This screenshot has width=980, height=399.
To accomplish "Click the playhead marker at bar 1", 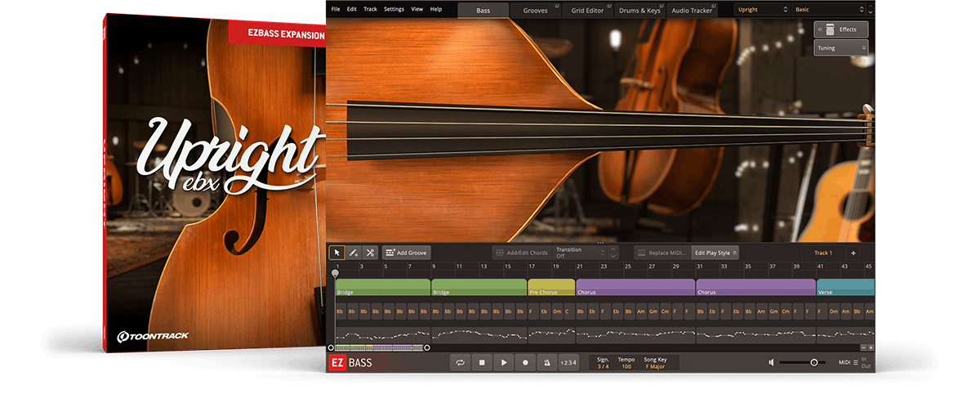I will click(335, 273).
